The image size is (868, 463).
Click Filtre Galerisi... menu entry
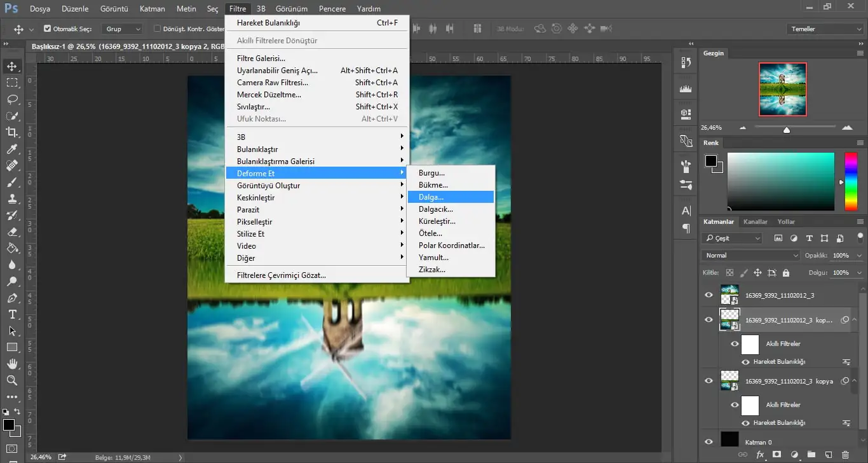pyautogui.click(x=261, y=59)
